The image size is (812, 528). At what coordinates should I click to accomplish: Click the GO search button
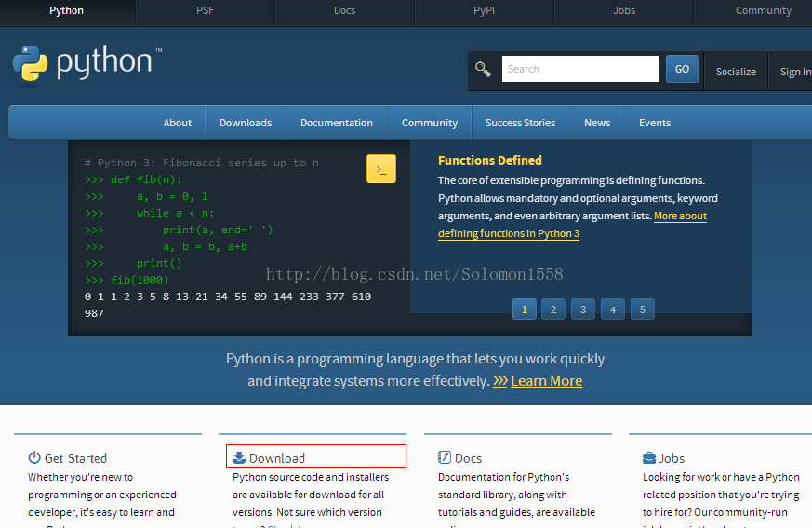click(x=682, y=69)
